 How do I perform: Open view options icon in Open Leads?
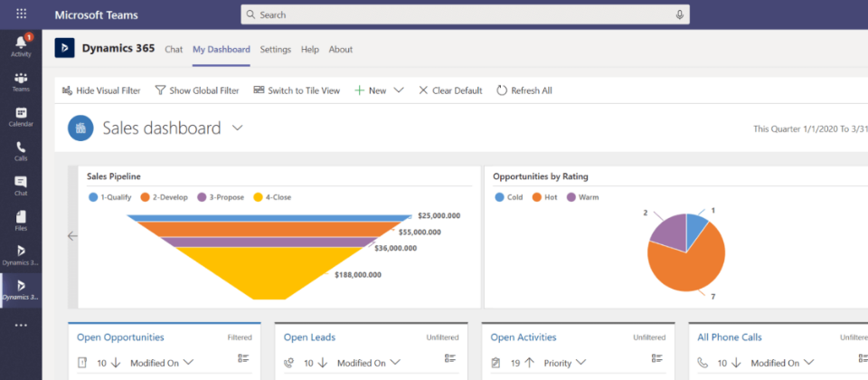coord(450,358)
